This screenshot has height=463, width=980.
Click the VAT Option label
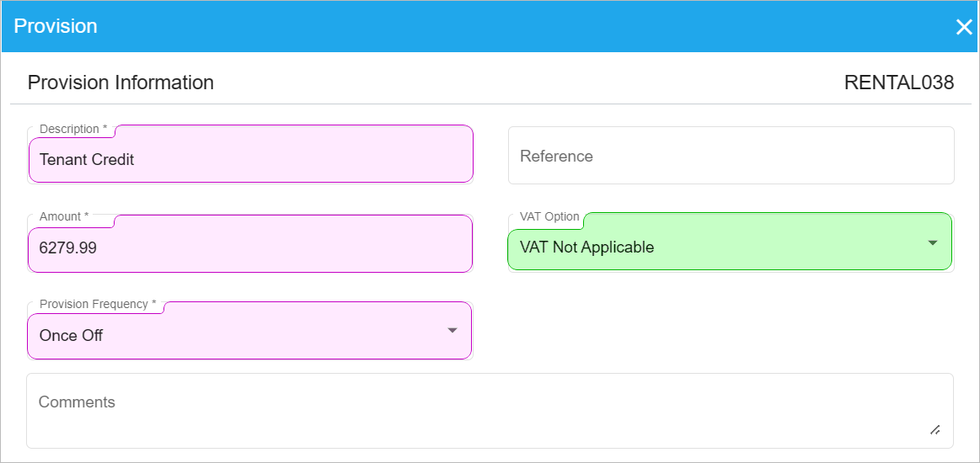[x=549, y=216]
